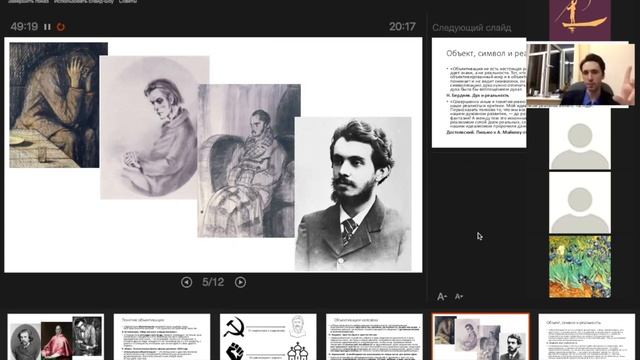The width and height of the screenshot is (640, 360).
Task: Select the irises painting participant tile
Action: (x=580, y=267)
